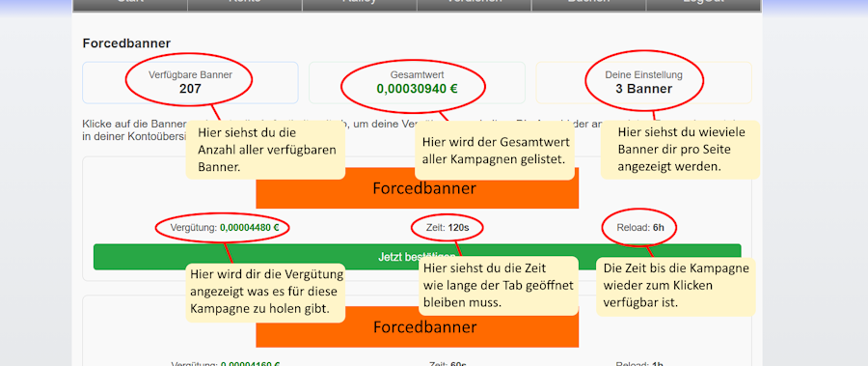Click the green Jetzt bestätigen button
868x366 pixels.
point(417,257)
